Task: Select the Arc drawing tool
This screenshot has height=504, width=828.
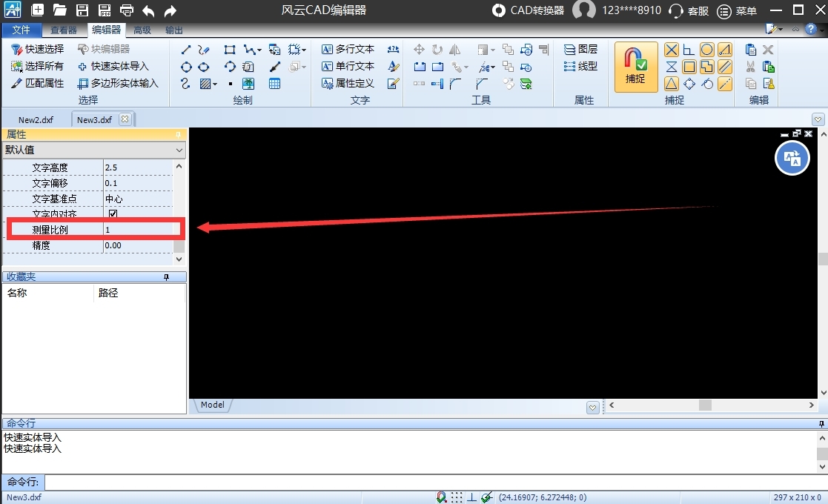Action: [230, 67]
